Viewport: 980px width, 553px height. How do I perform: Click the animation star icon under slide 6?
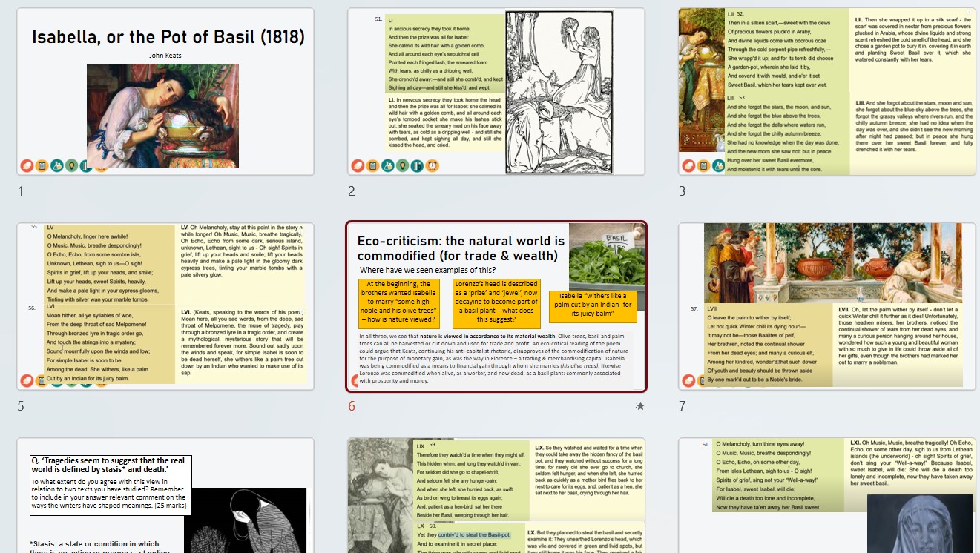[640, 405]
